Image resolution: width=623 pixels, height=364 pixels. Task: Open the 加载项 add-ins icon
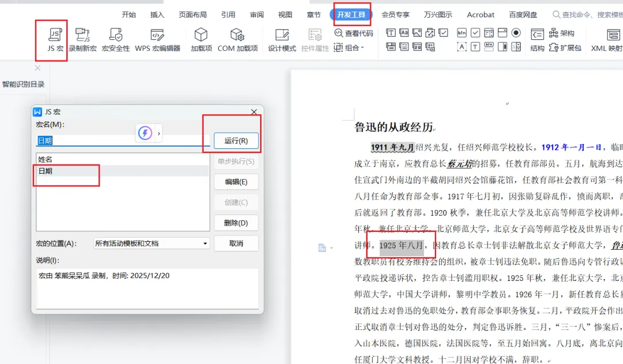[x=201, y=40]
